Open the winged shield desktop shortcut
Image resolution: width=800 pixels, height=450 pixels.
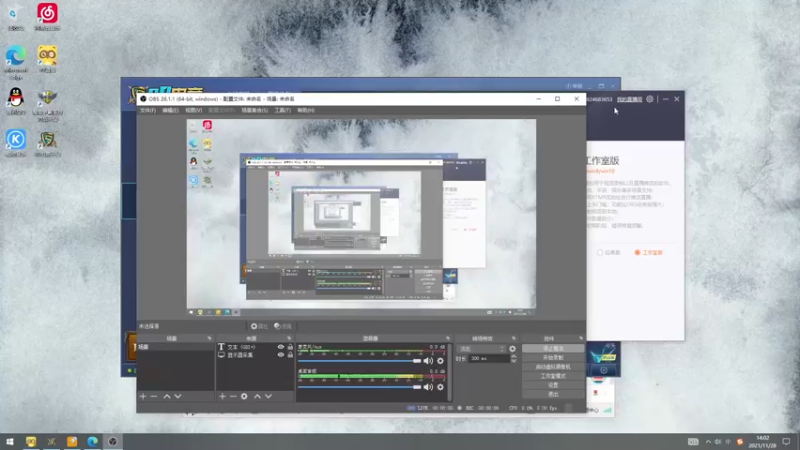47,105
